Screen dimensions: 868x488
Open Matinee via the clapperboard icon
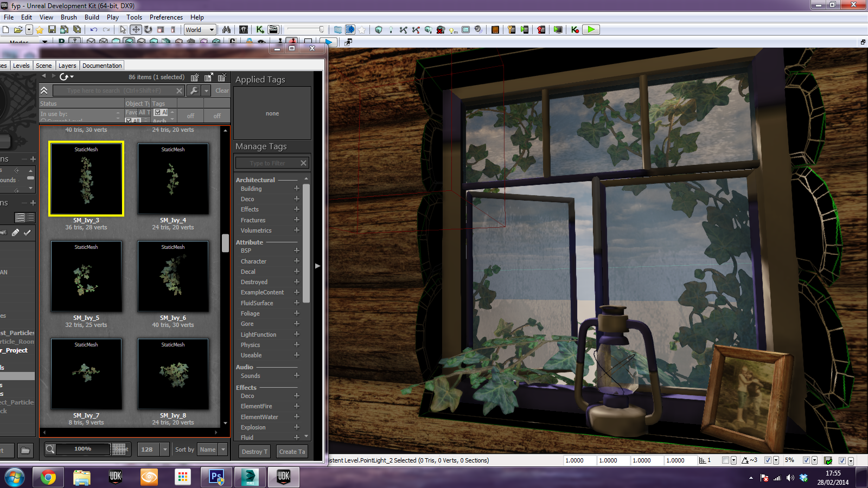(x=273, y=30)
